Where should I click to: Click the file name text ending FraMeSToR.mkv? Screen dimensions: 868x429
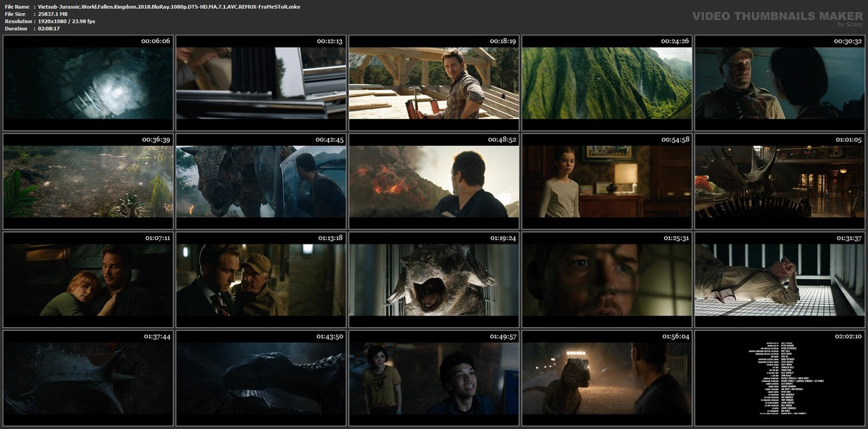click(169, 7)
